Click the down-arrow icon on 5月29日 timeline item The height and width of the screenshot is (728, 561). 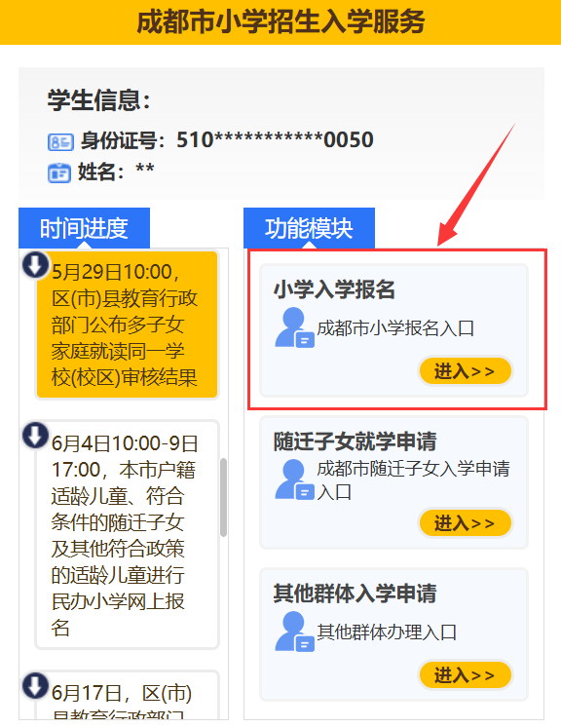coord(36,266)
